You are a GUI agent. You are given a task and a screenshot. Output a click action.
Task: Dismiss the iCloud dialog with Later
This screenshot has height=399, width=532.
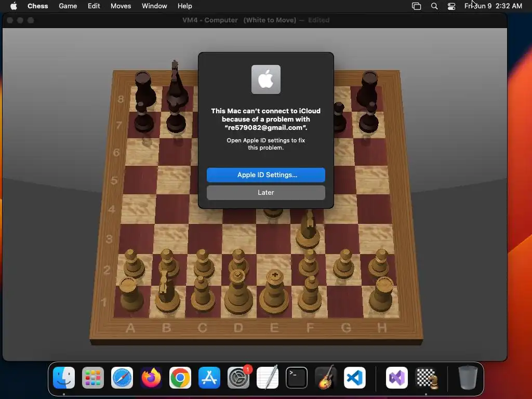pos(265,192)
